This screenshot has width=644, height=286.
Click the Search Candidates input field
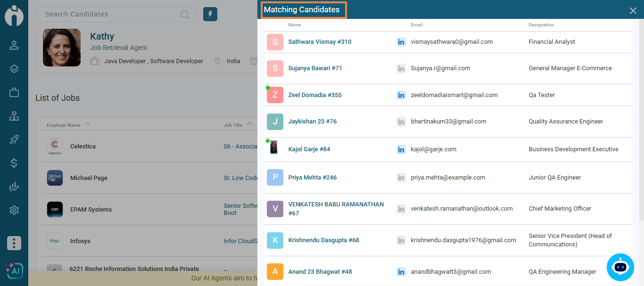tap(111, 14)
